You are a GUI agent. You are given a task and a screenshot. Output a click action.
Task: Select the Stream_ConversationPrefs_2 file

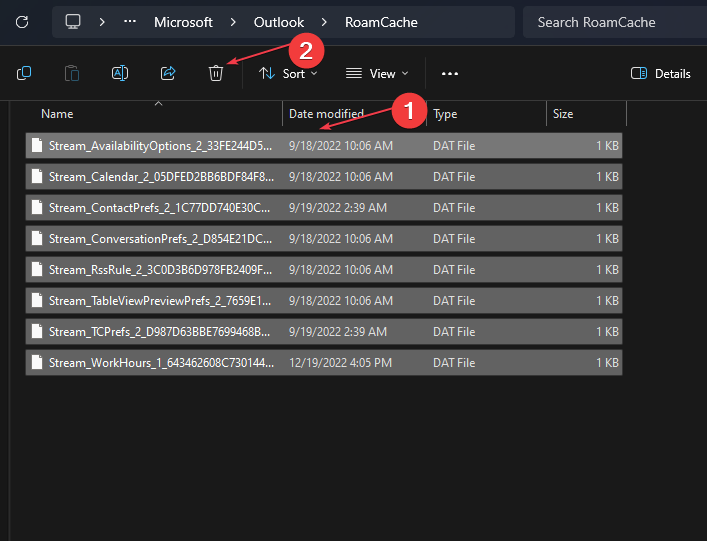(324, 238)
